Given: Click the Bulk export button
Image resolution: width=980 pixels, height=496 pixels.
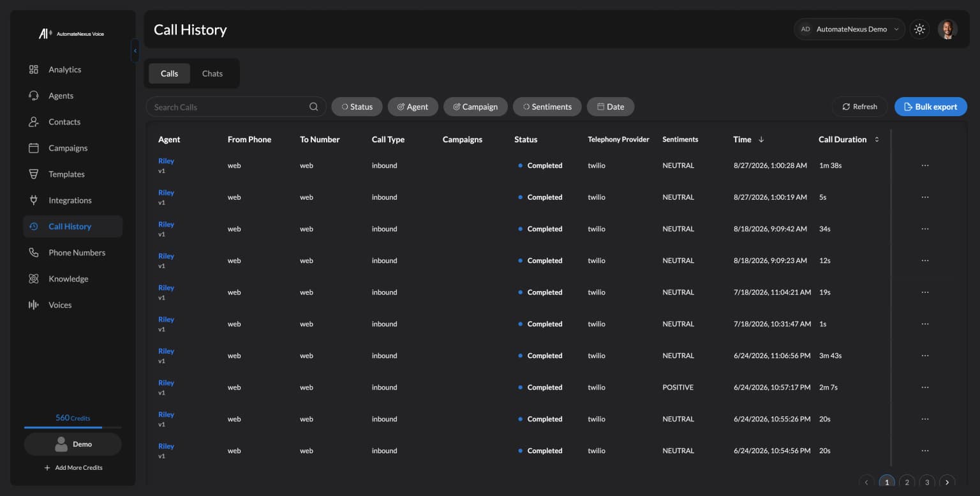Looking at the screenshot, I should pyautogui.click(x=931, y=107).
